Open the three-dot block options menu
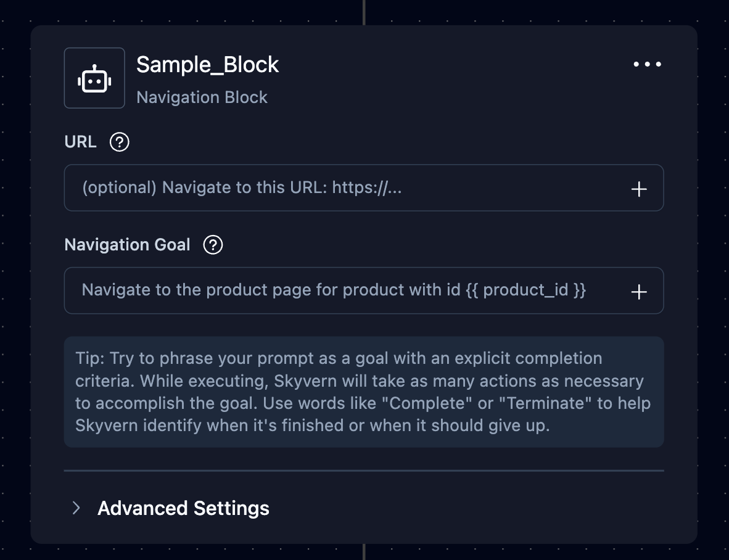Screen dimensions: 729x560 [647, 64]
